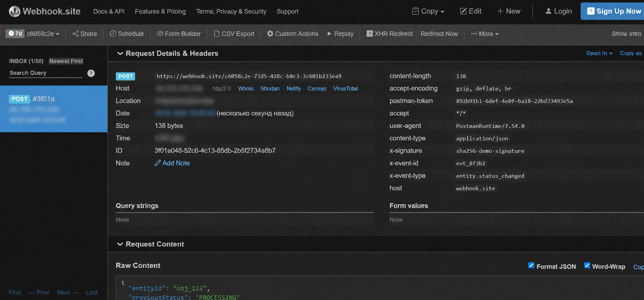This screenshot has height=300, width=644.
Task: Go to First page of requests
Action: (15, 292)
